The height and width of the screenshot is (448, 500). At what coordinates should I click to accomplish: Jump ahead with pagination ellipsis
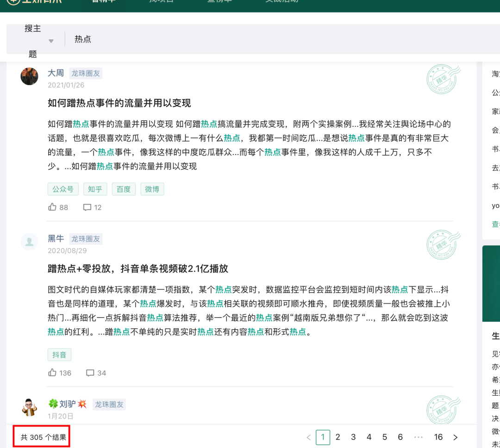419,437
